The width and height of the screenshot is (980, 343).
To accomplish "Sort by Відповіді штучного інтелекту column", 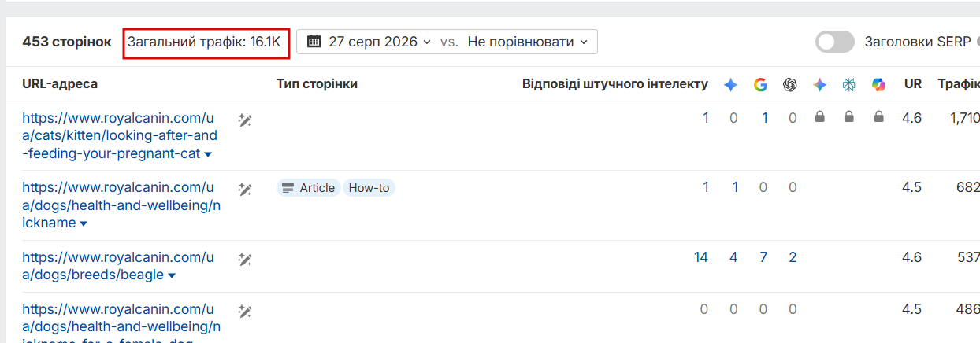I will pos(614,83).
